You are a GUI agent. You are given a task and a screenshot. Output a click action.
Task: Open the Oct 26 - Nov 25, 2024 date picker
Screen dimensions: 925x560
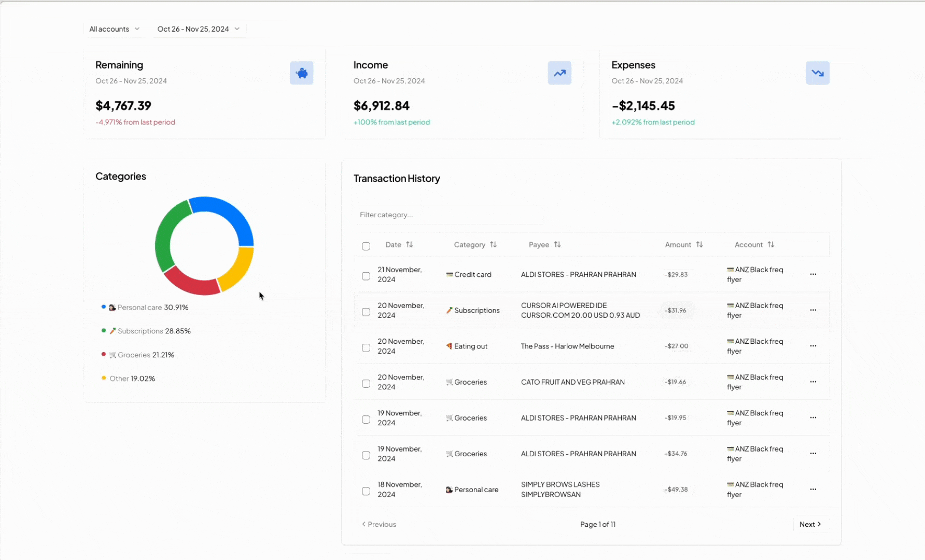(x=199, y=29)
